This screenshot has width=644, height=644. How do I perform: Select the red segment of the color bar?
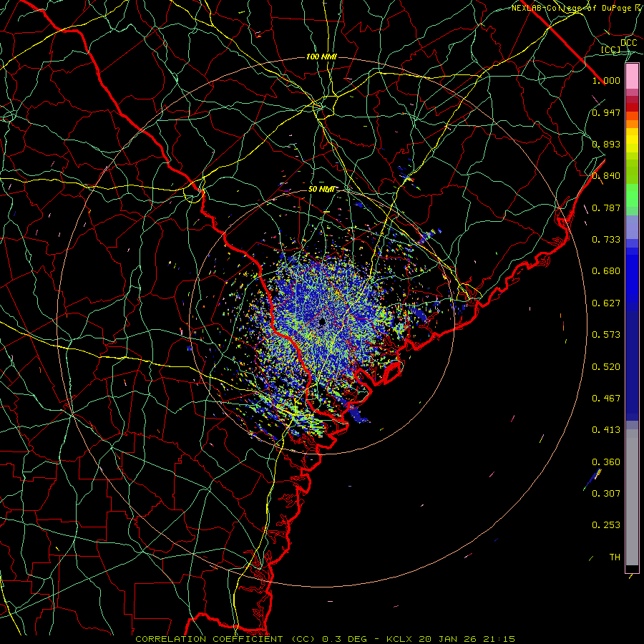632,107
